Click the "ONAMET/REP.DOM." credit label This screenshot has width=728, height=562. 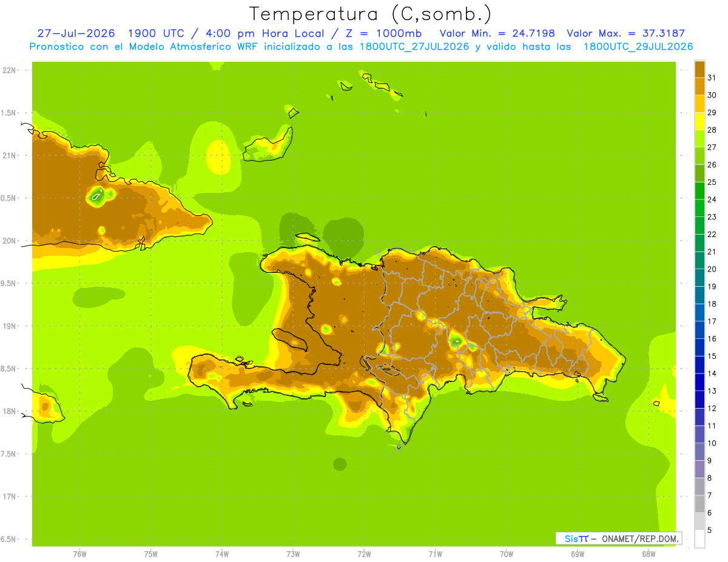click(639, 538)
